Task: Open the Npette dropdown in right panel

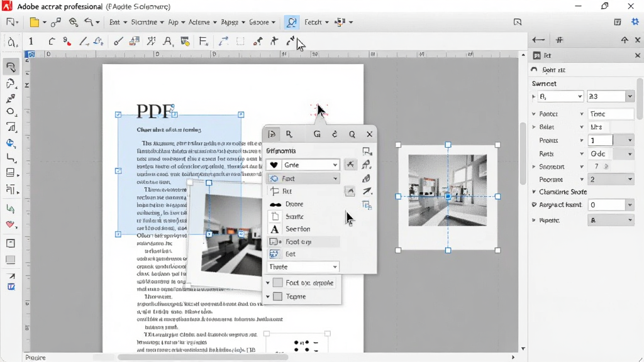Action: point(611,220)
